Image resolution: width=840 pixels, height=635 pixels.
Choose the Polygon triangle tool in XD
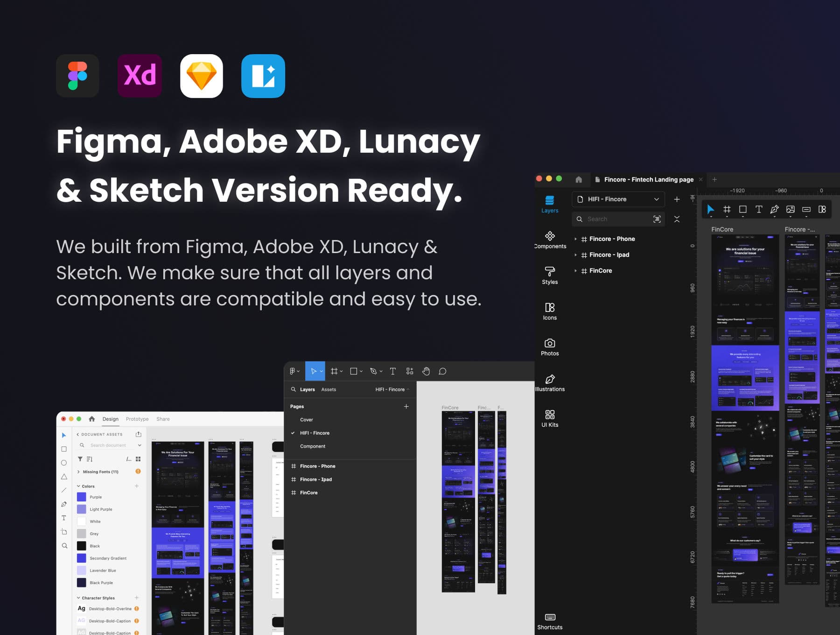[64, 477]
